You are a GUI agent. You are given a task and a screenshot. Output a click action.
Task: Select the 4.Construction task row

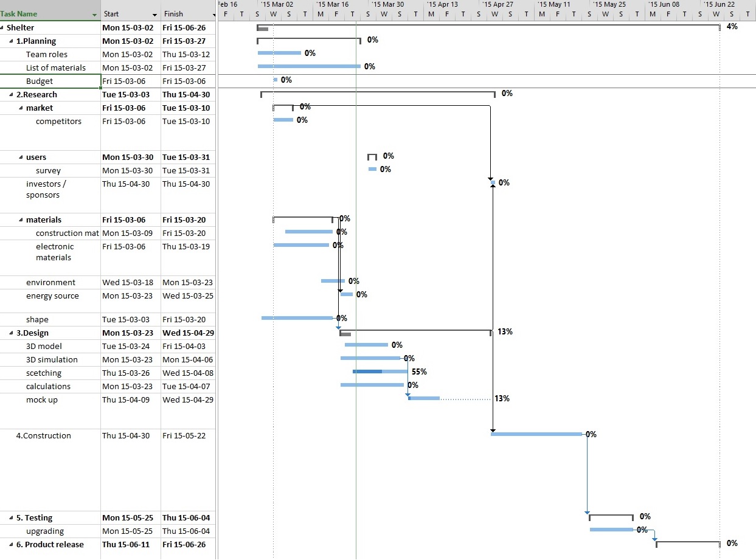(x=44, y=435)
